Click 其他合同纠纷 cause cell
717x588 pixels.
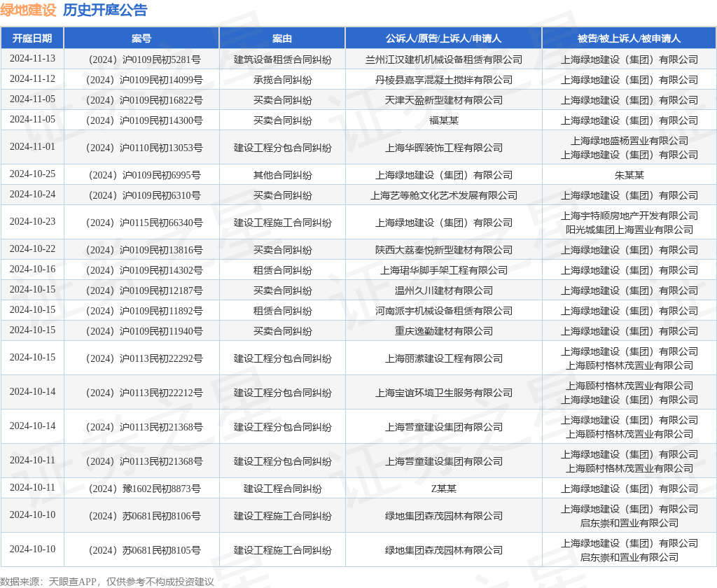point(283,175)
